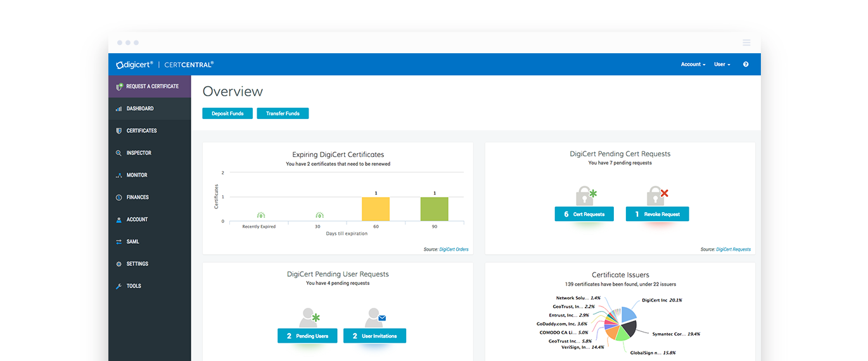
Task: Open the DigiCert Orders source link
Action: tap(454, 250)
